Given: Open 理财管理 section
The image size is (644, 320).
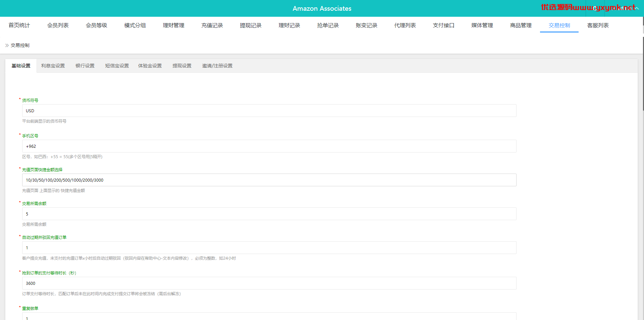Looking at the screenshot, I should pyautogui.click(x=173, y=25).
